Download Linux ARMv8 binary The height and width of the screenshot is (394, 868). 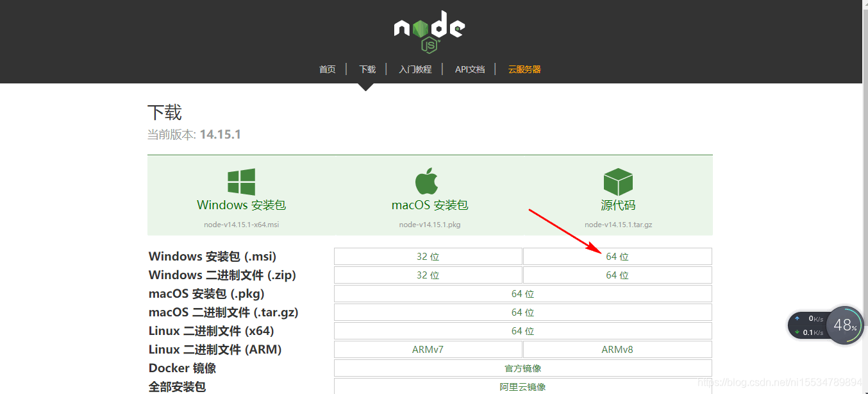click(617, 350)
